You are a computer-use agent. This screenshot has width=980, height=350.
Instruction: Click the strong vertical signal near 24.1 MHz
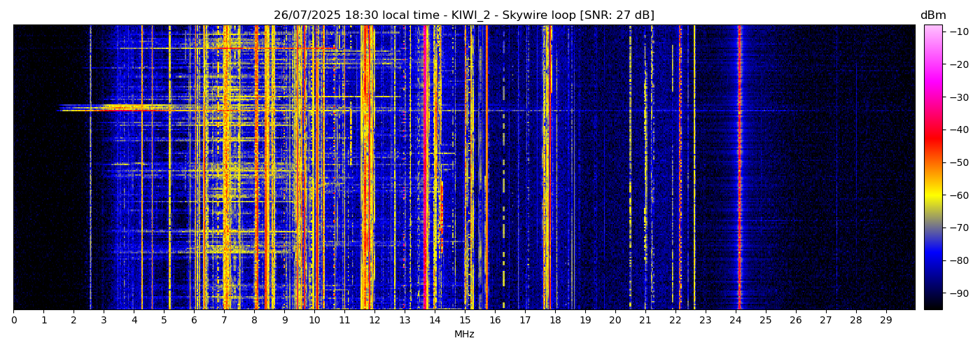point(739,168)
